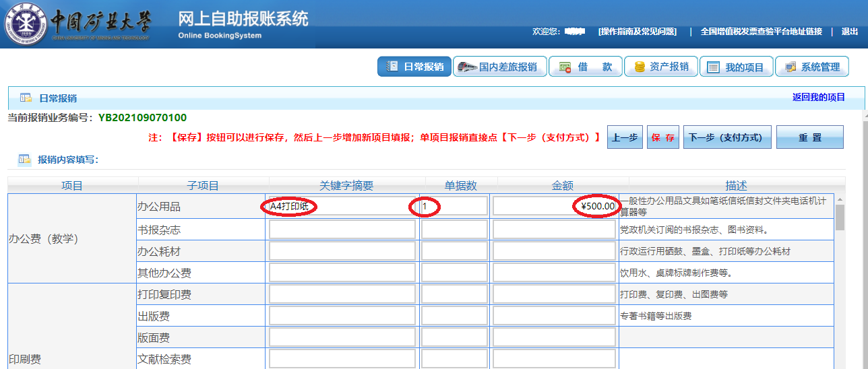Click the gold coins icon for 资产报销

coord(639,67)
